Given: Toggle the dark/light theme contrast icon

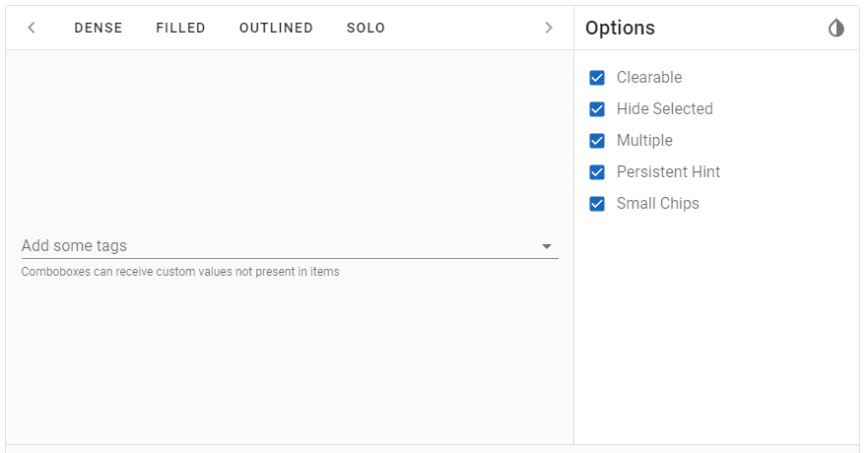Looking at the screenshot, I should (836, 28).
